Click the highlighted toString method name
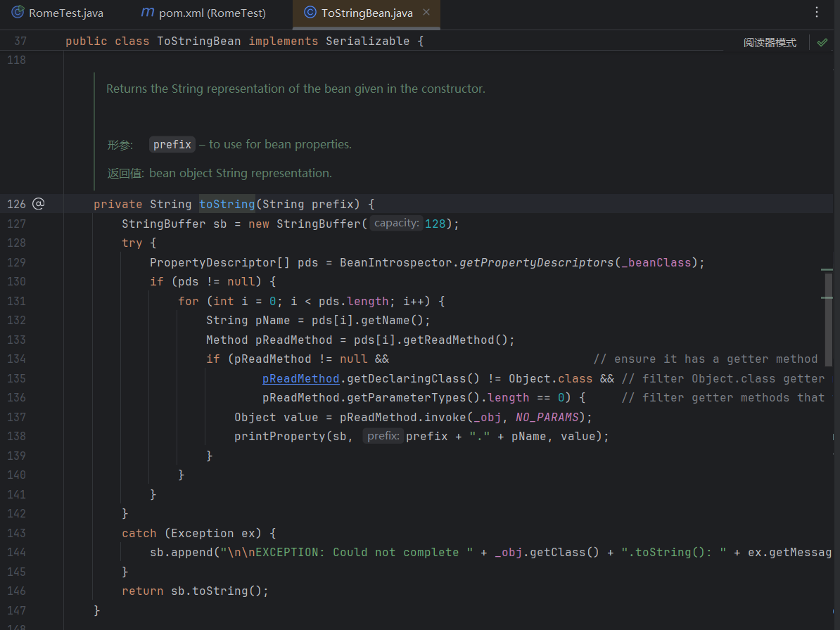 [227, 204]
